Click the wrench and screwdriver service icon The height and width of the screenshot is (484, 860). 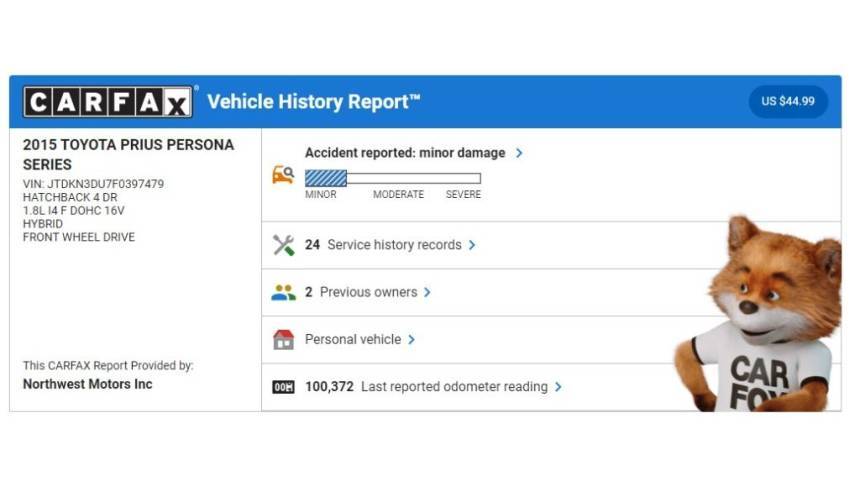(284, 245)
